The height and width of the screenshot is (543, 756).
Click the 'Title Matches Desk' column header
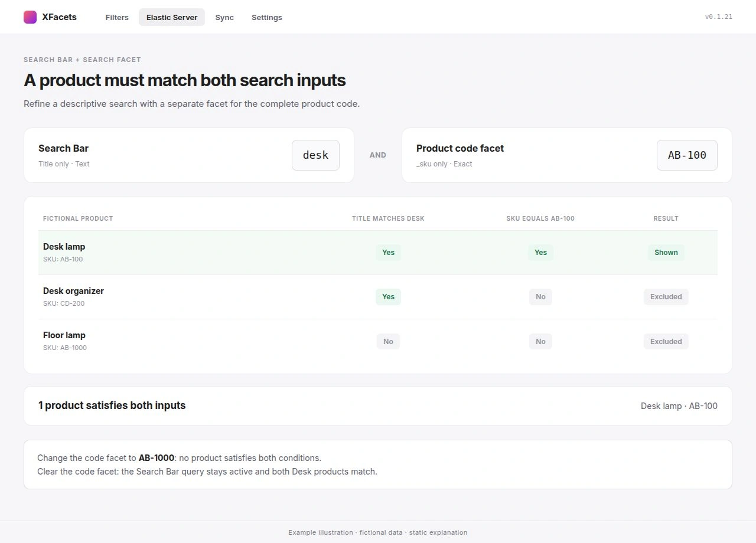[388, 218]
